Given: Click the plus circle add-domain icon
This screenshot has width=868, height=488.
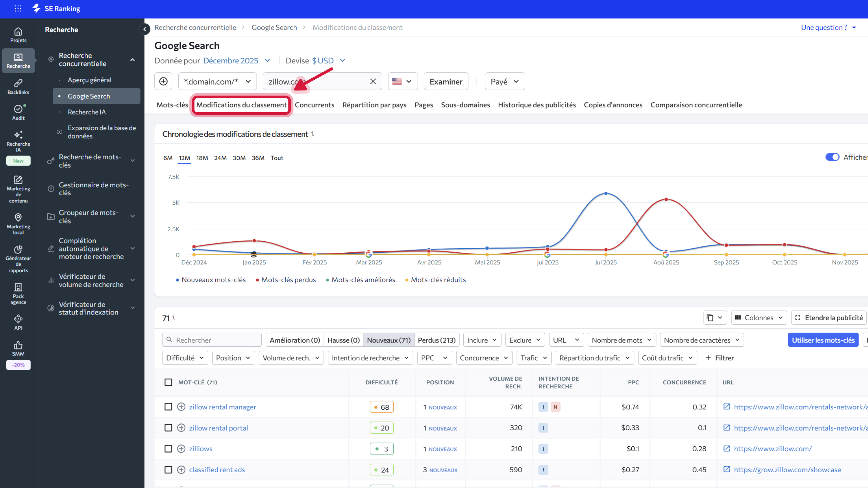Looking at the screenshot, I should tap(164, 81).
